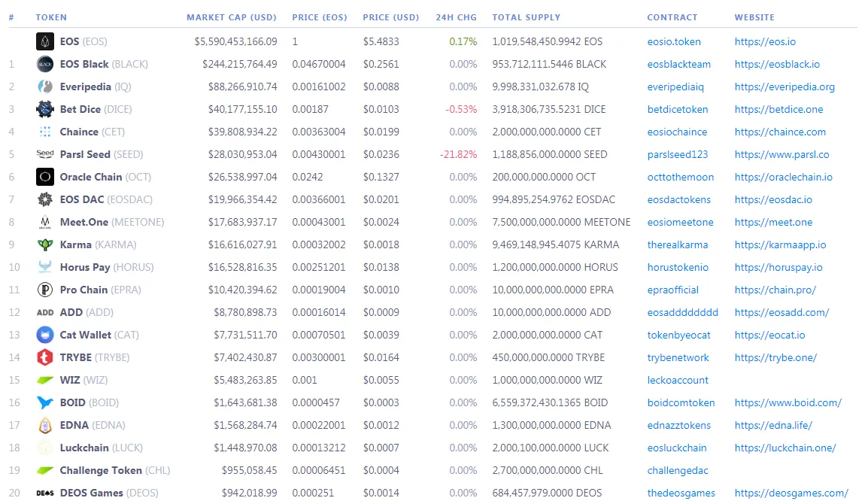The image size is (865, 504).
Task: Sort by Token column header
Action: (51, 17)
